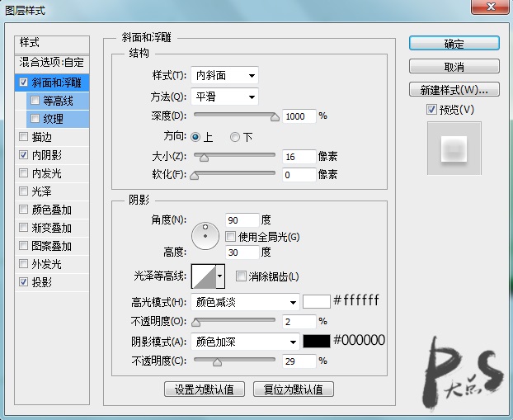
Task: Click shadow 不透明度(C) slider handle
Action: (217, 362)
